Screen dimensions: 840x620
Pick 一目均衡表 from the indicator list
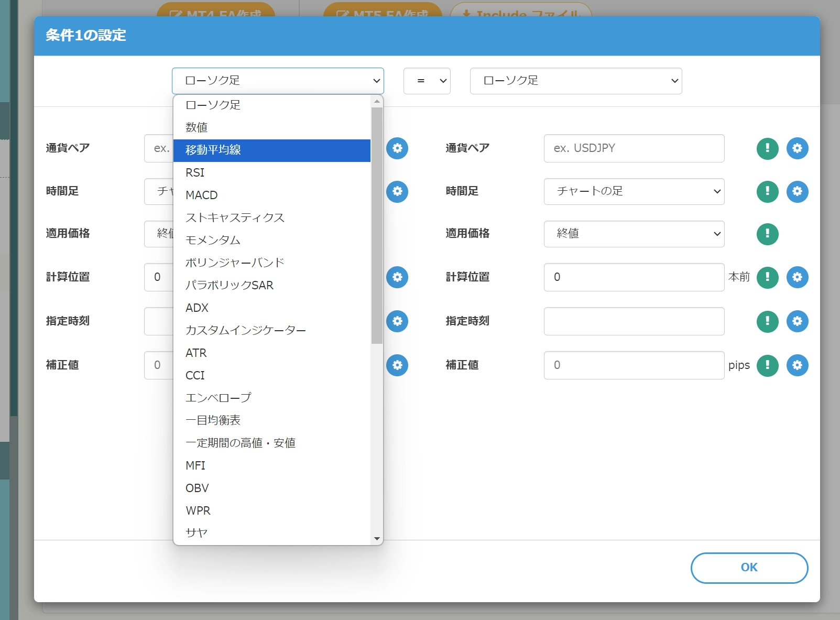[271, 420]
